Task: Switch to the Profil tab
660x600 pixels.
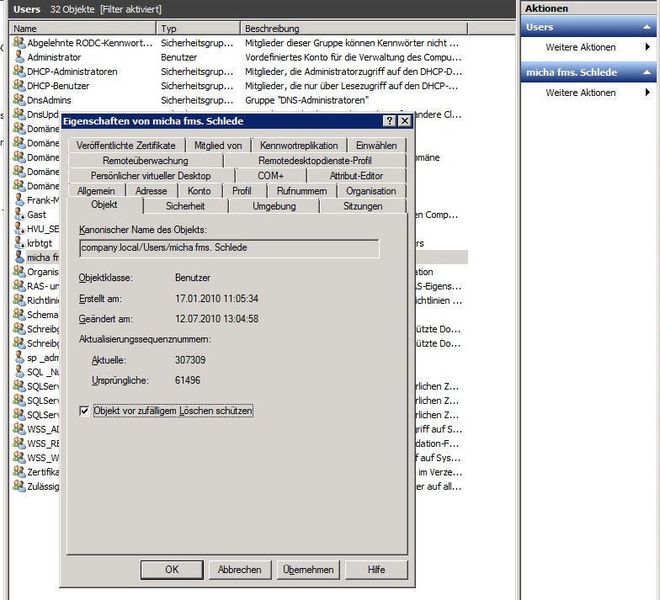Action: click(242, 191)
